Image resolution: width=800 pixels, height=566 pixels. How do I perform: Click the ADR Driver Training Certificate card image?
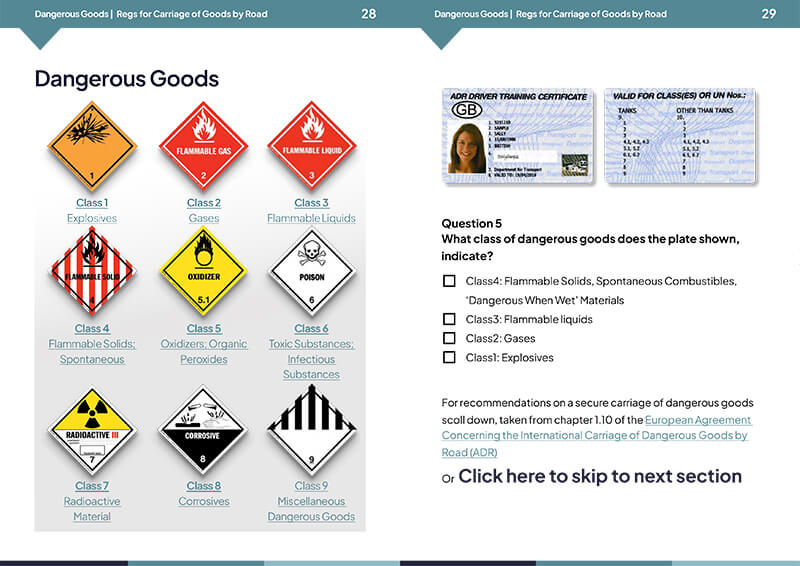(x=517, y=136)
